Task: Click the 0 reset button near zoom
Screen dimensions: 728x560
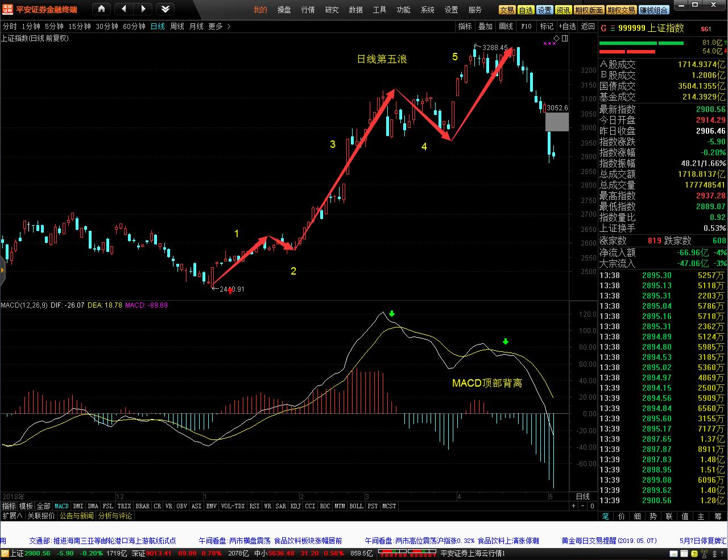Action: tap(592, 506)
